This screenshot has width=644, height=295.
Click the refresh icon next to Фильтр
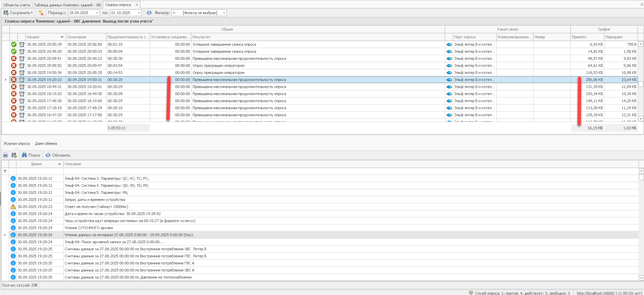pyautogui.click(x=149, y=13)
